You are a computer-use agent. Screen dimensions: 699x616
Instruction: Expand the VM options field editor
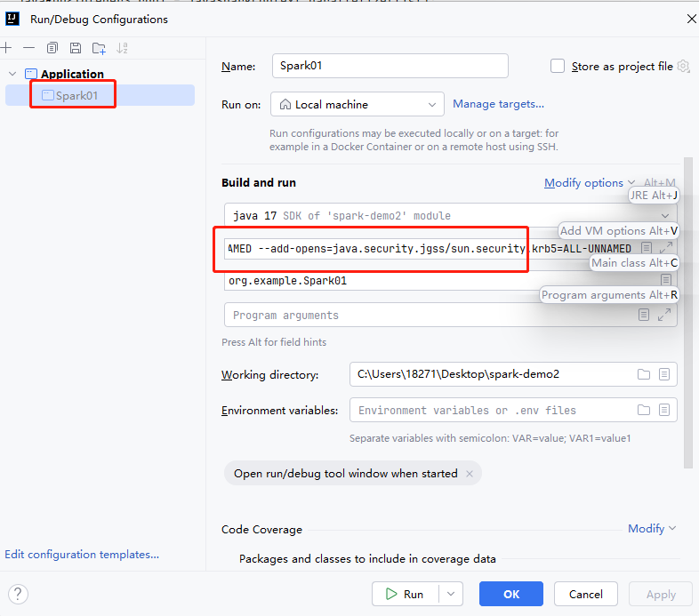pyautogui.click(x=664, y=248)
